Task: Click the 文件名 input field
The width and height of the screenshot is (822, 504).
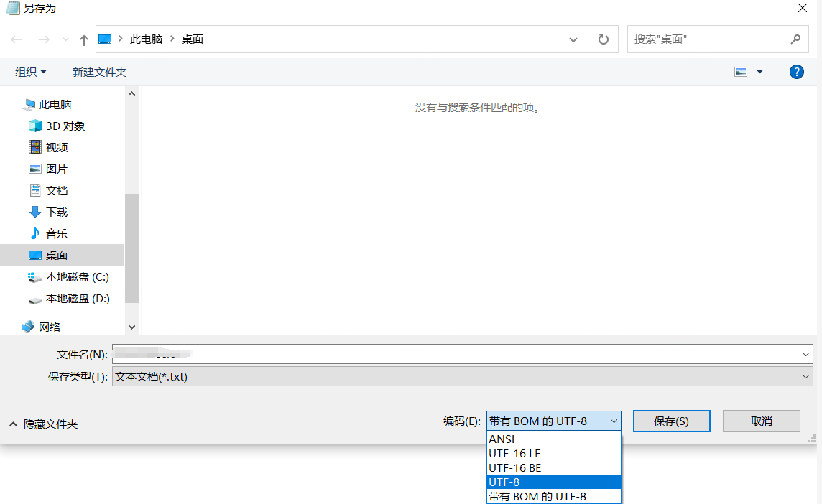Action: point(456,354)
